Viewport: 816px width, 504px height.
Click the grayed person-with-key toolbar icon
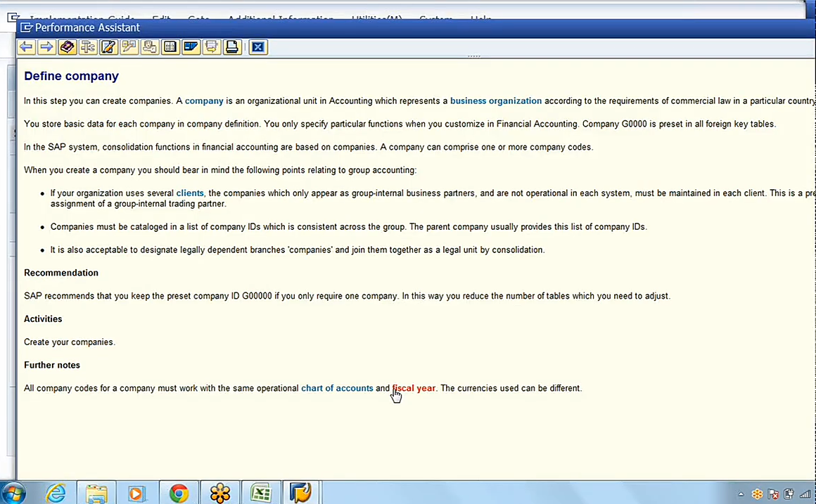click(149, 47)
